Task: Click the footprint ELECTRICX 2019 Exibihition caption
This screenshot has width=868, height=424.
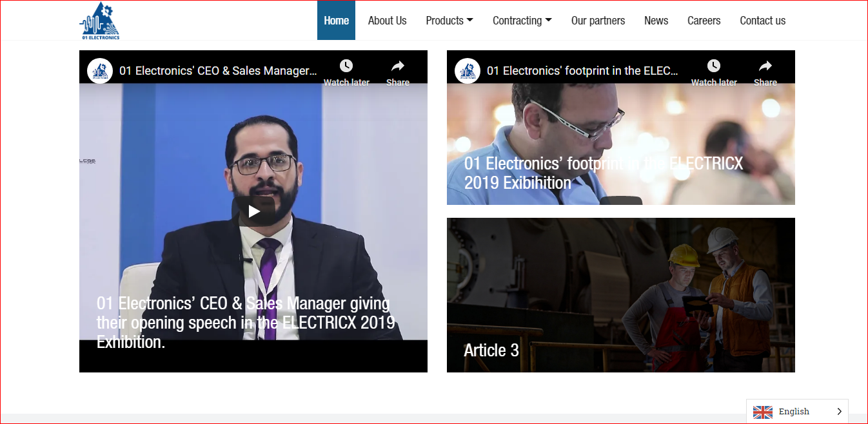Action: [604, 173]
